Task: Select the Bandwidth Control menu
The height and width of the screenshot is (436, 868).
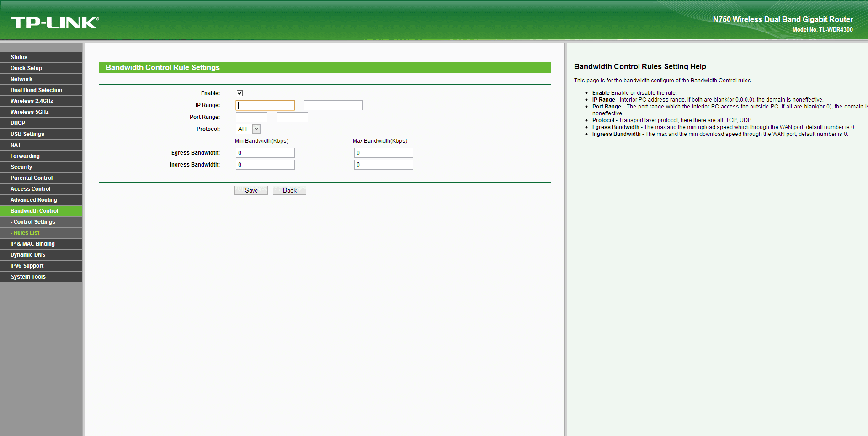Action: [41, 211]
